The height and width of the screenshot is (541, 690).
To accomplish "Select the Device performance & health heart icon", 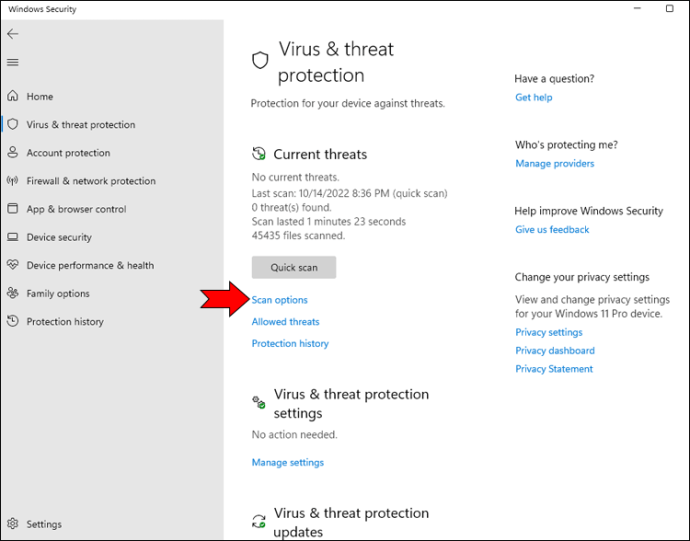I will click(13, 265).
